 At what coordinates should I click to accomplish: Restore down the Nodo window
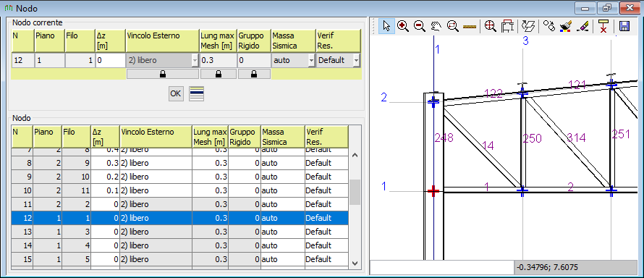pyautogui.click(x=607, y=7)
